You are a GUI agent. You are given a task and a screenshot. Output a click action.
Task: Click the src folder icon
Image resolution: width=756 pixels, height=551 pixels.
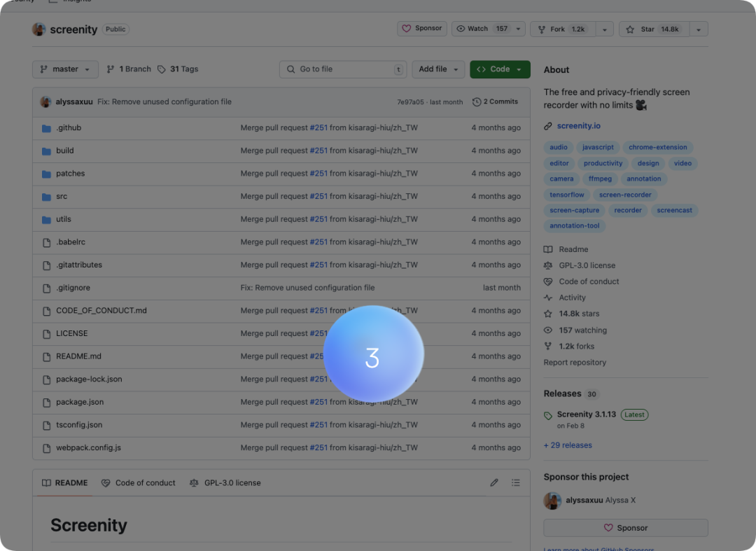click(46, 197)
